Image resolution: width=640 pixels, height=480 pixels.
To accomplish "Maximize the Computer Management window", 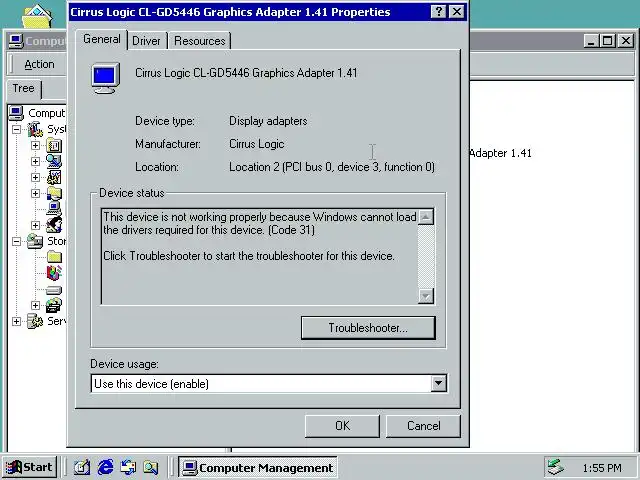I will (607, 41).
